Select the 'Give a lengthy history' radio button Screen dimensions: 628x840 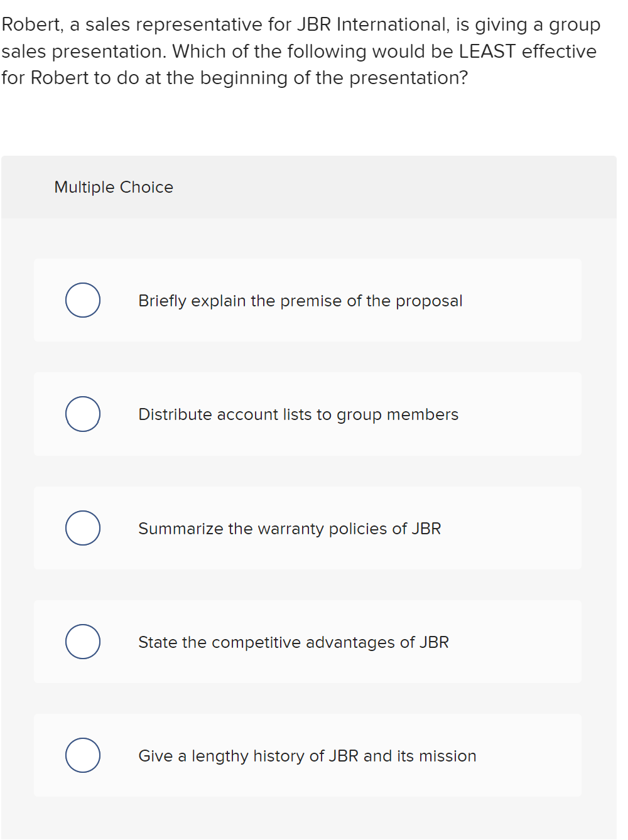(x=83, y=755)
